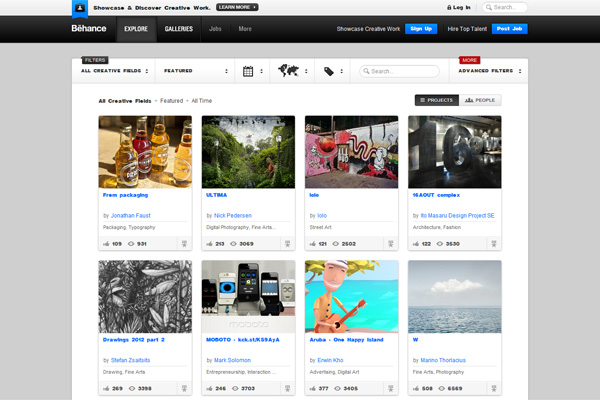Click the Featured breadcrumb text
The height and width of the screenshot is (400, 600).
pos(171,101)
